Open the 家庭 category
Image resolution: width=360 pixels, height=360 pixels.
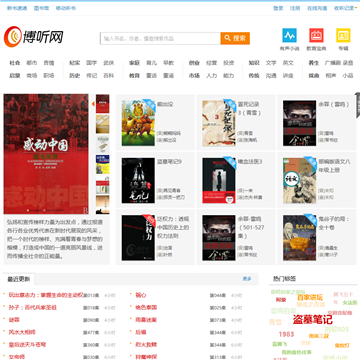[134, 63]
